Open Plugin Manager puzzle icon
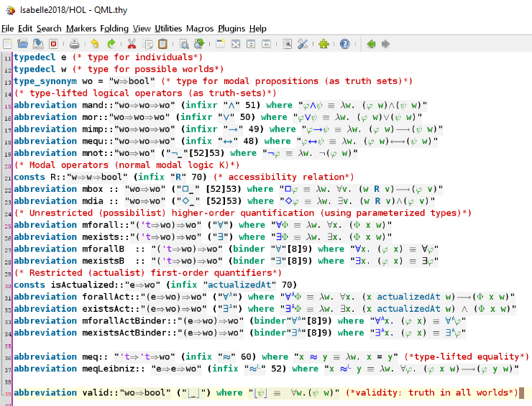Viewport: 532px width, 406px height. click(324, 44)
